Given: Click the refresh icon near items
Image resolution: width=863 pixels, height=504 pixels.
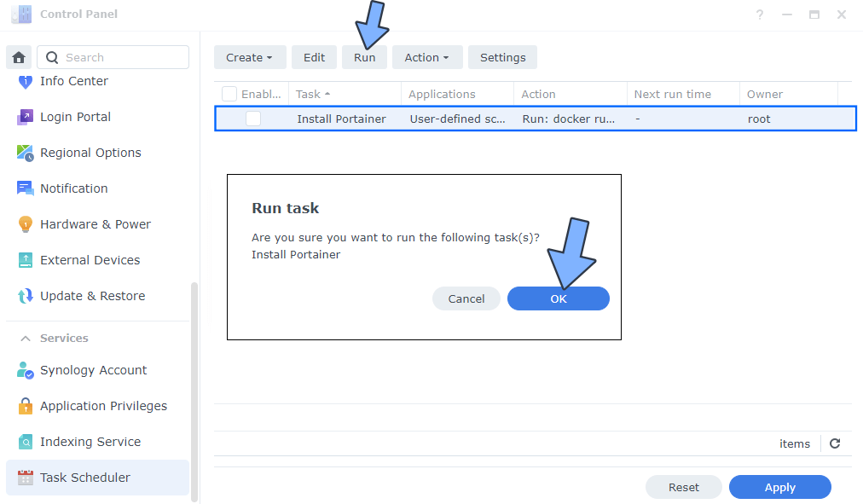Looking at the screenshot, I should (x=835, y=443).
